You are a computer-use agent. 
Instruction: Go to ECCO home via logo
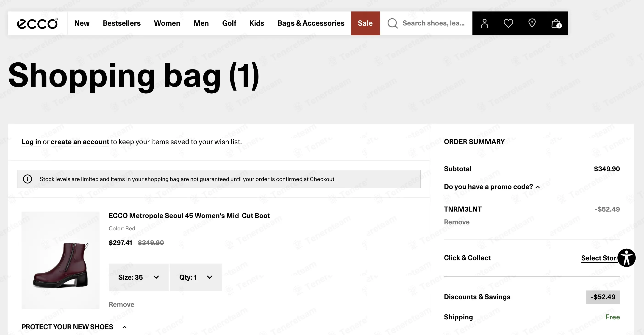point(37,23)
